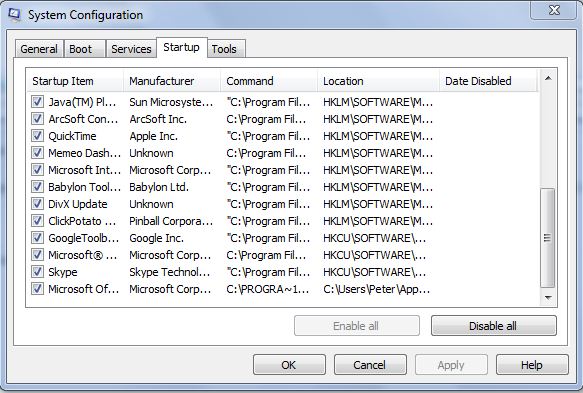Select the 'Google Inc.' manufacturer cell
This screenshot has height=393, width=583.
tap(157, 238)
